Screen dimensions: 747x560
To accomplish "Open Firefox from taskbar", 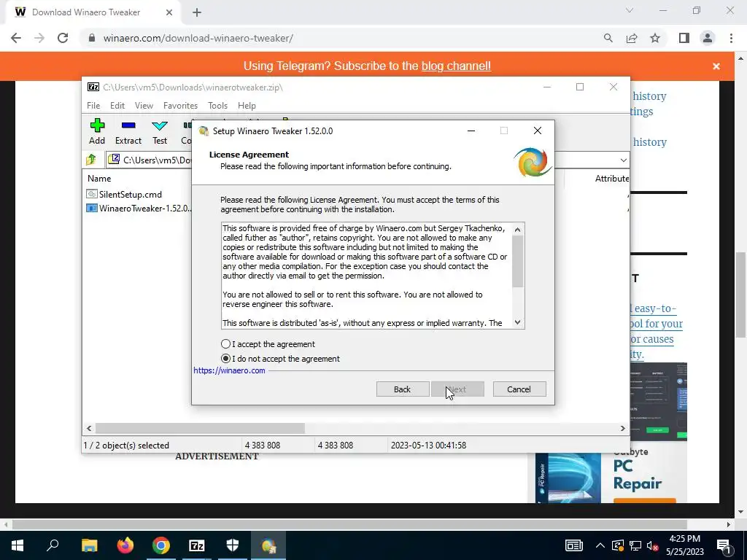I will click(125, 545).
